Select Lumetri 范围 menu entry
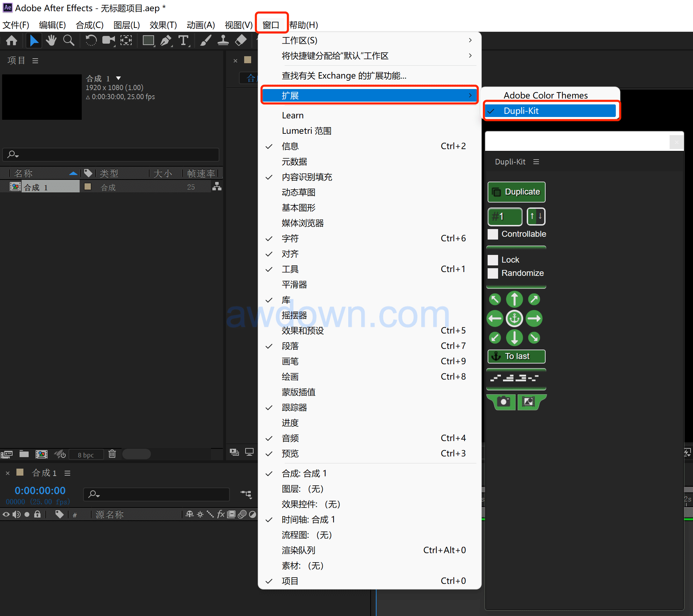 click(x=306, y=131)
